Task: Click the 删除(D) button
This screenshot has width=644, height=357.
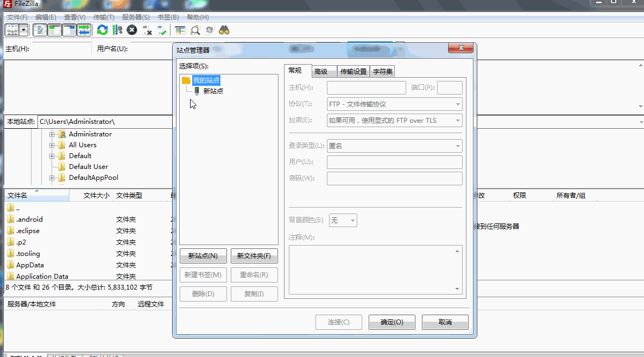Action: tap(203, 294)
